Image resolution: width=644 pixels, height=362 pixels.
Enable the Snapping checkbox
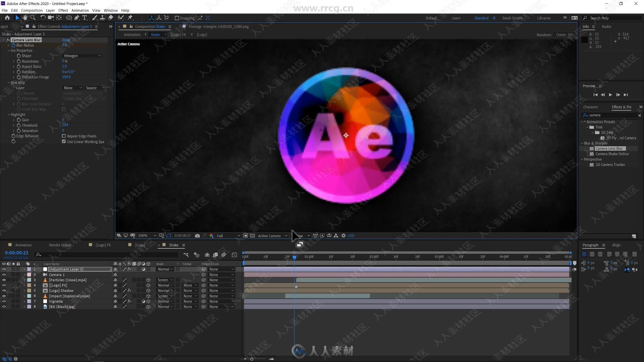tap(177, 18)
